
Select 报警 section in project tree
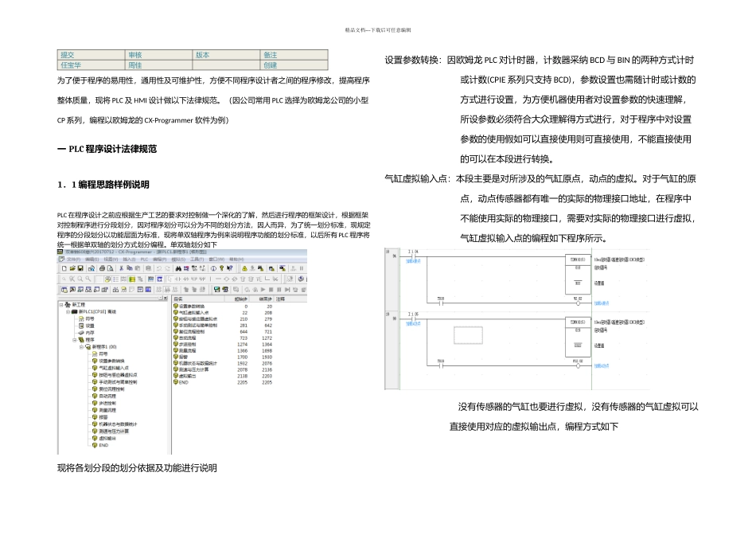coord(103,417)
